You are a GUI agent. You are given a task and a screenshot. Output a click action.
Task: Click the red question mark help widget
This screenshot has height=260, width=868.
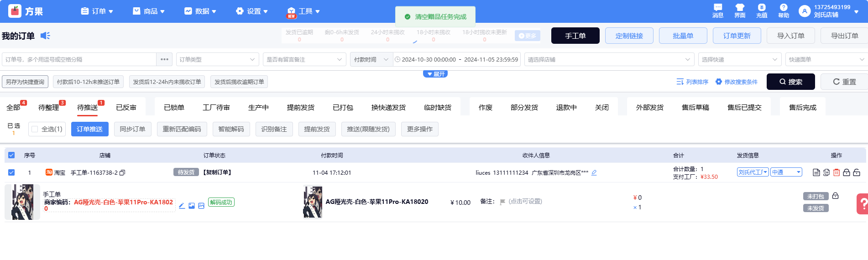point(863,204)
